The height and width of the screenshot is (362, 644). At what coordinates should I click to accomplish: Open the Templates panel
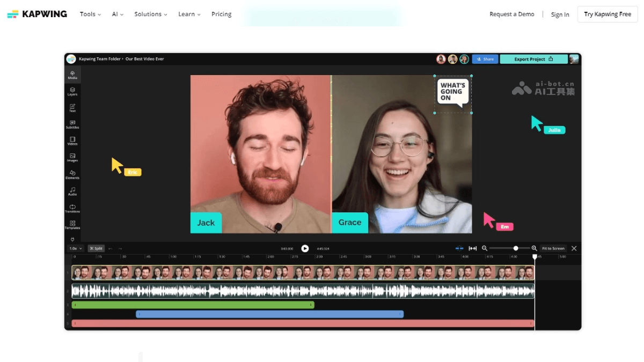(x=72, y=225)
